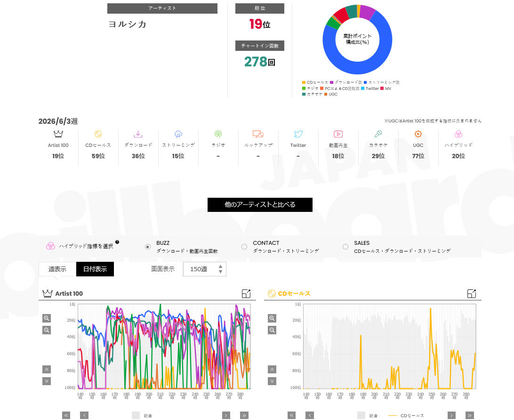Shift the Artist 100 chart downward

47,381
